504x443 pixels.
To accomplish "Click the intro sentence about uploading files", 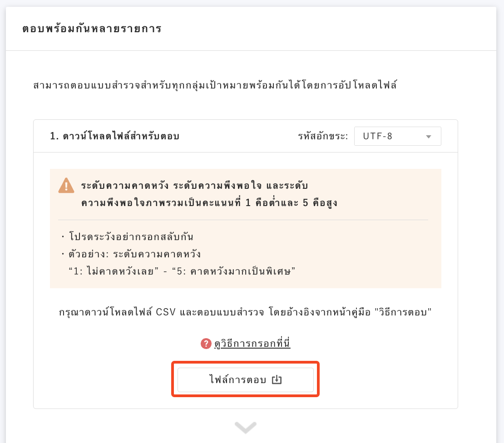I will [x=215, y=85].
